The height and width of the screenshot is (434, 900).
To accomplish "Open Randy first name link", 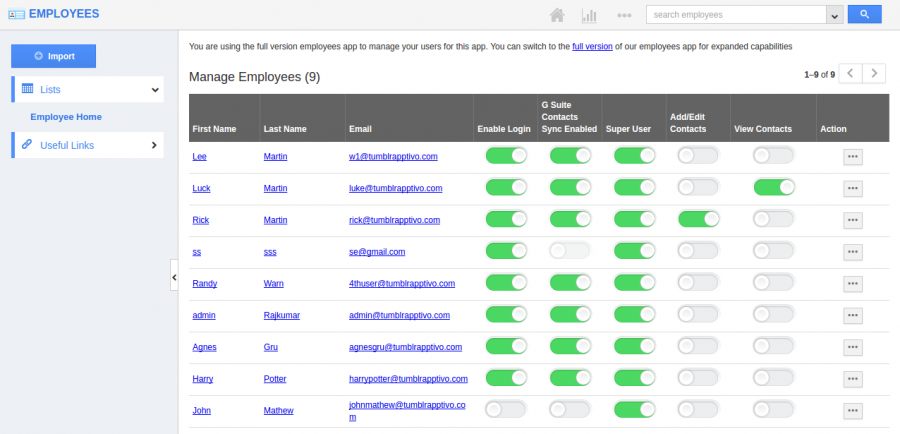I will (204, 284).
